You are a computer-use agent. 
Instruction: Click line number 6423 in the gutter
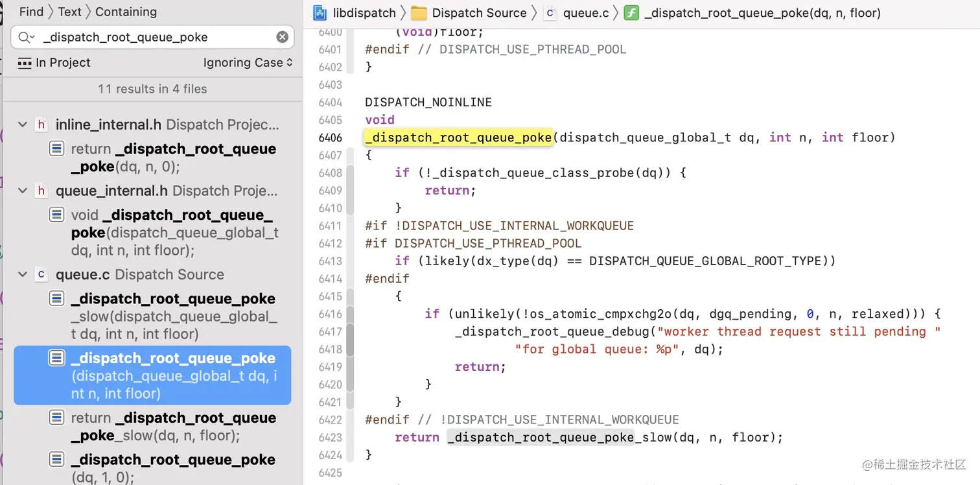pyautogui.click(x=330, y=437)
